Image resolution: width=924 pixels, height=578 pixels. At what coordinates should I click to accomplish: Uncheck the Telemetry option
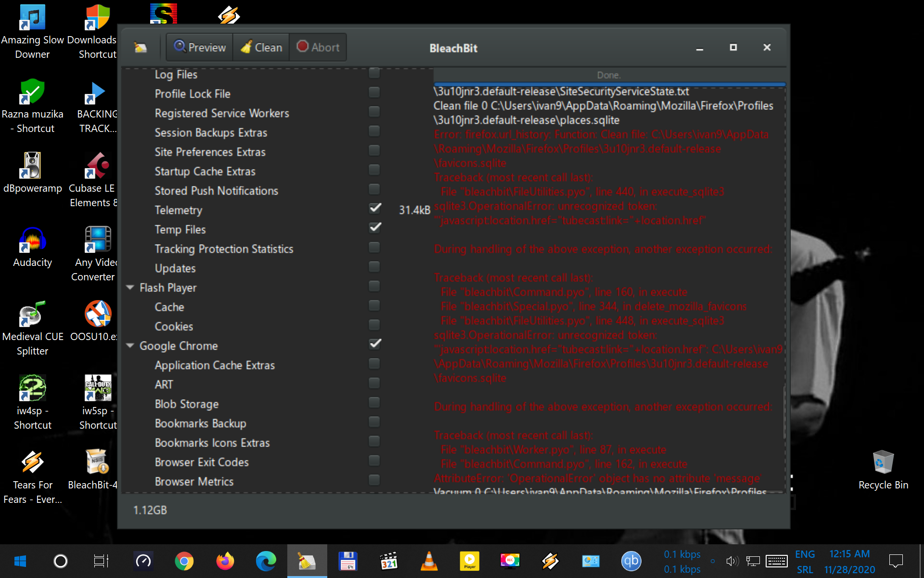coord(374,208)
